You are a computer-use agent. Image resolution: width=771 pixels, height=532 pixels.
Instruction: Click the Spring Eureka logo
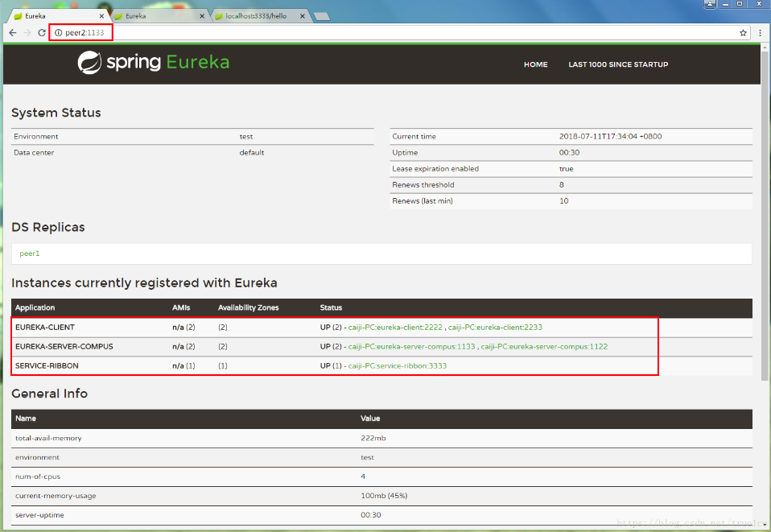pyautogui.click(x=154, y=63)
